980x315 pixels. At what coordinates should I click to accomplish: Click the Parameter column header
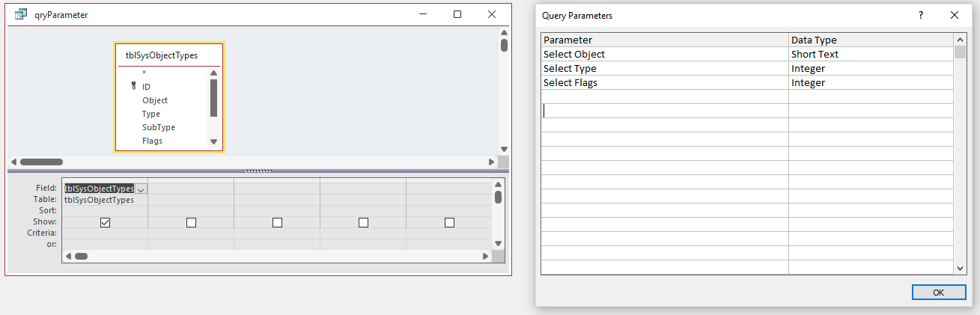click(665, 40)
